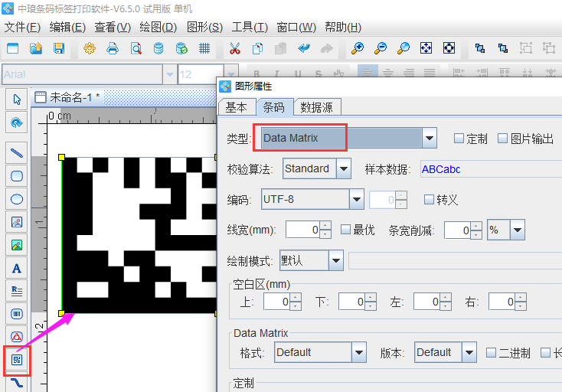Open the 类型 Data Matrix dropdown
The image size is (562, 392).
429,138
